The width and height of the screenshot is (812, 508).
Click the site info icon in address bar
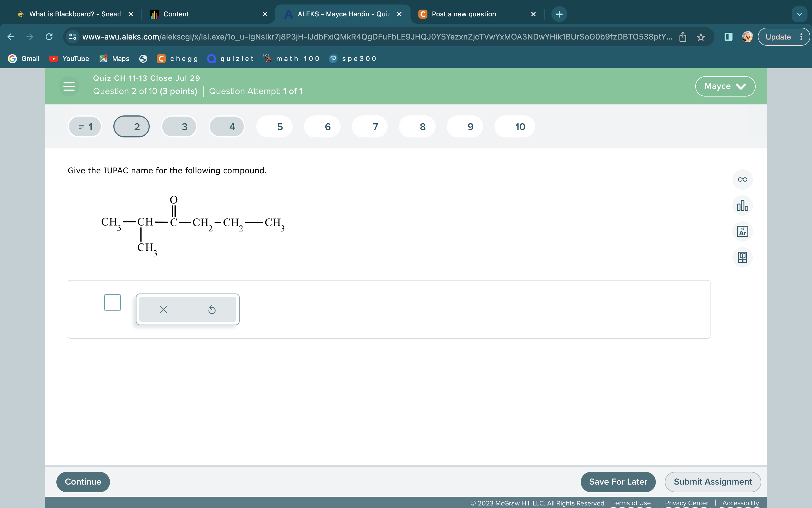(x=72, y=37)
